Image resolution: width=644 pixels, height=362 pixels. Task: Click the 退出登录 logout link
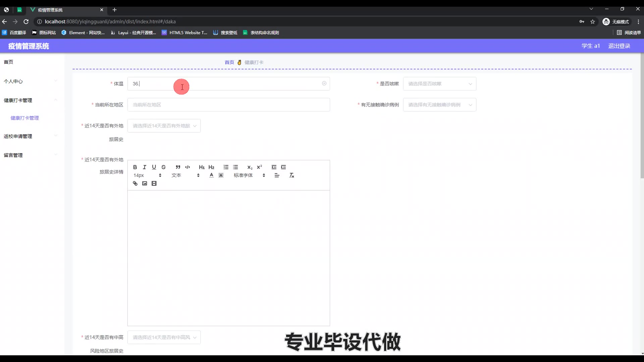(619, 46)
